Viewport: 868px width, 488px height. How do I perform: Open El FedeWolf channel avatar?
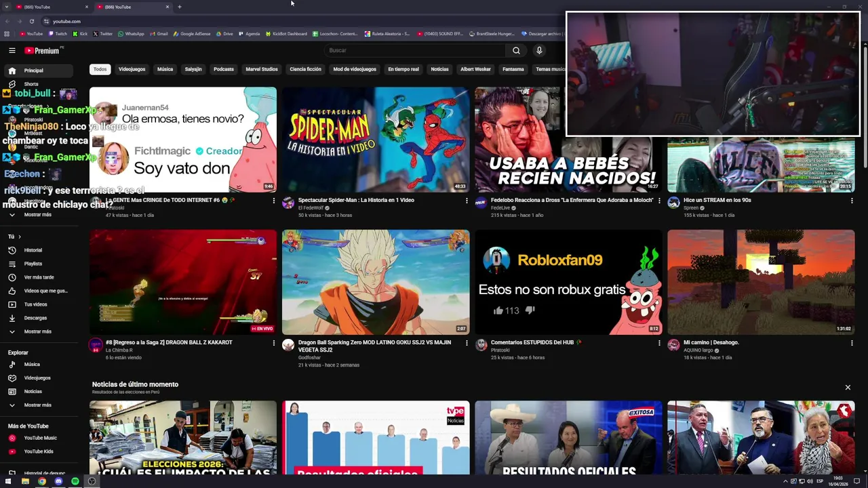[288, 203]
